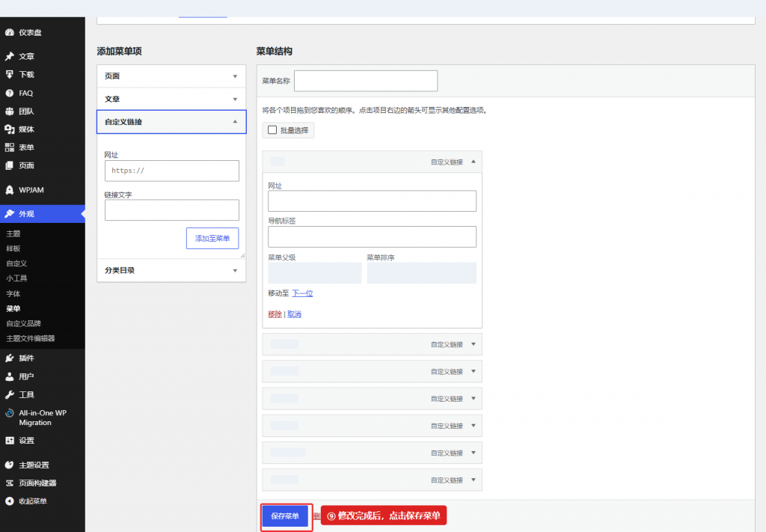This screenshot has height=532, width=766.
Task: Click the 仪表盘 dashboard gauge icon
Action: [9, 33]
